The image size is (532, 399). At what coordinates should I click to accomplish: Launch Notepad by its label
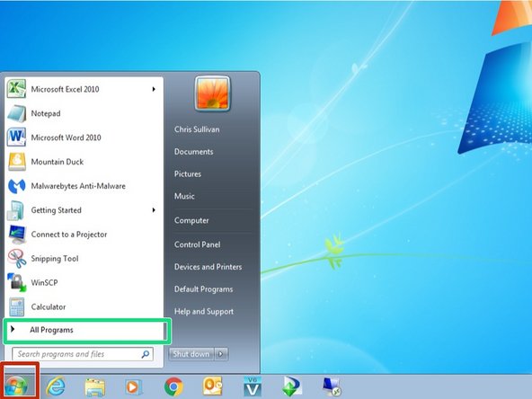coord(46,113)
